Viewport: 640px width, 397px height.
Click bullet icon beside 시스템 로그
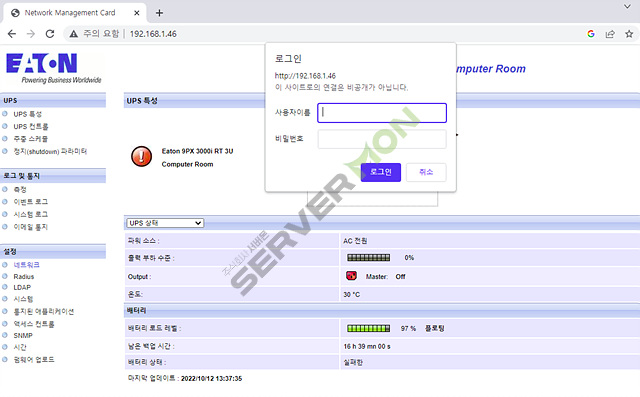point(5,214)
